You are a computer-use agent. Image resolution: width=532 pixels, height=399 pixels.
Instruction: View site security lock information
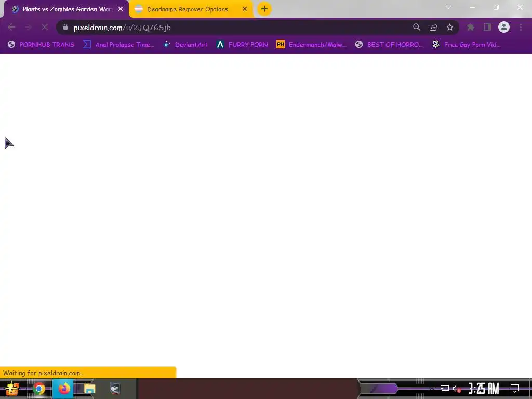tap(65, 27)
